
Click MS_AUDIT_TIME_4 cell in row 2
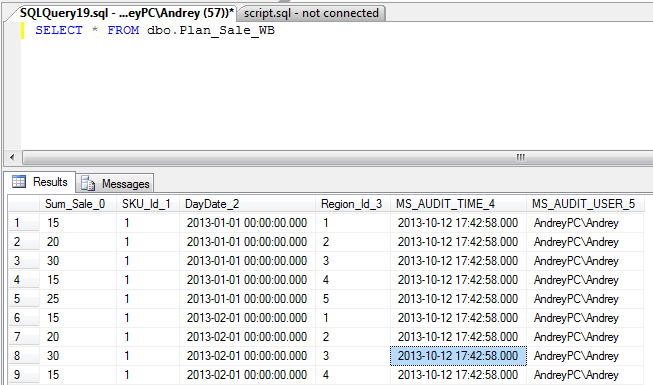tap(459, 242)
